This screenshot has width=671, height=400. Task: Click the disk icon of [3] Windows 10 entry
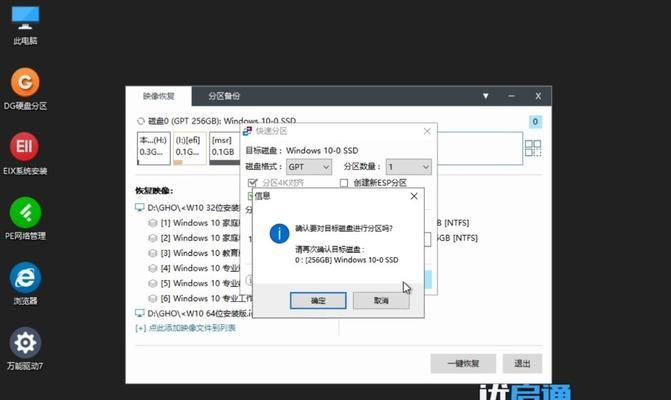[153, 253]
